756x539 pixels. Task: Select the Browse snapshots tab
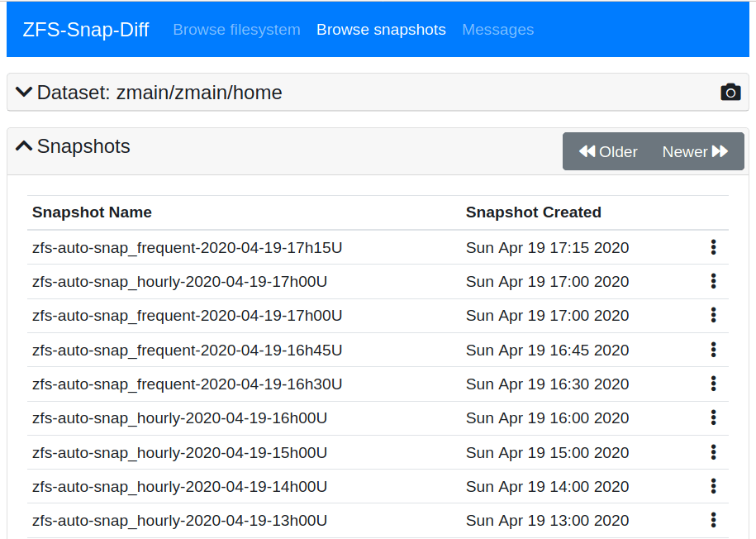[381, 29]
